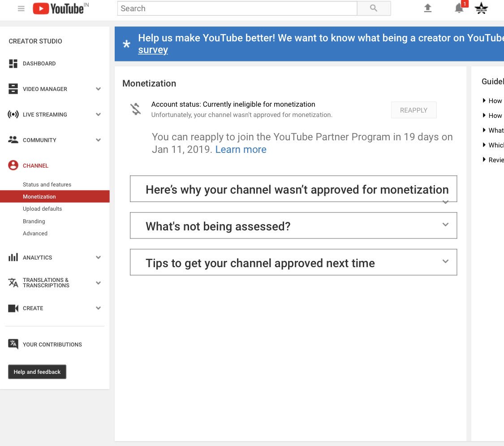Focus the Search input field
The height and width of the screenshot is (446, 504).
pyautogui.click(x=237, y=9)
